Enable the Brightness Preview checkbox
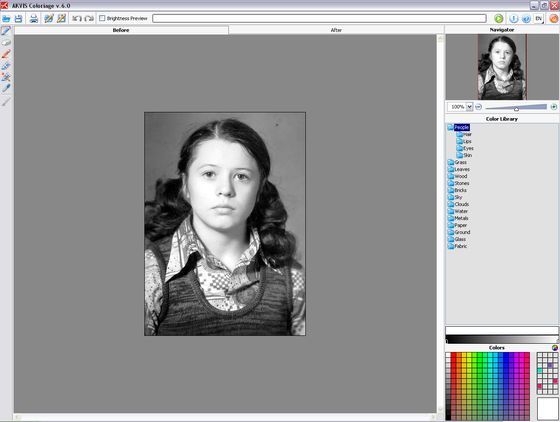 pos(102,18)
